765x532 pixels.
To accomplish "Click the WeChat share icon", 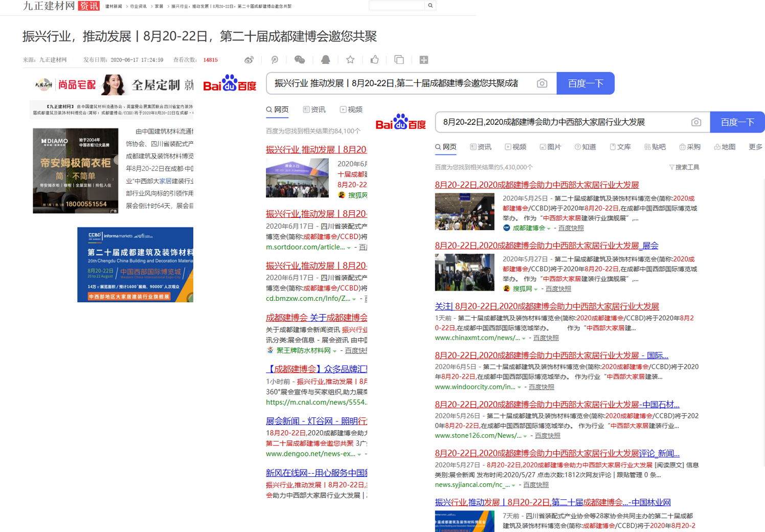I will point(300,60).
